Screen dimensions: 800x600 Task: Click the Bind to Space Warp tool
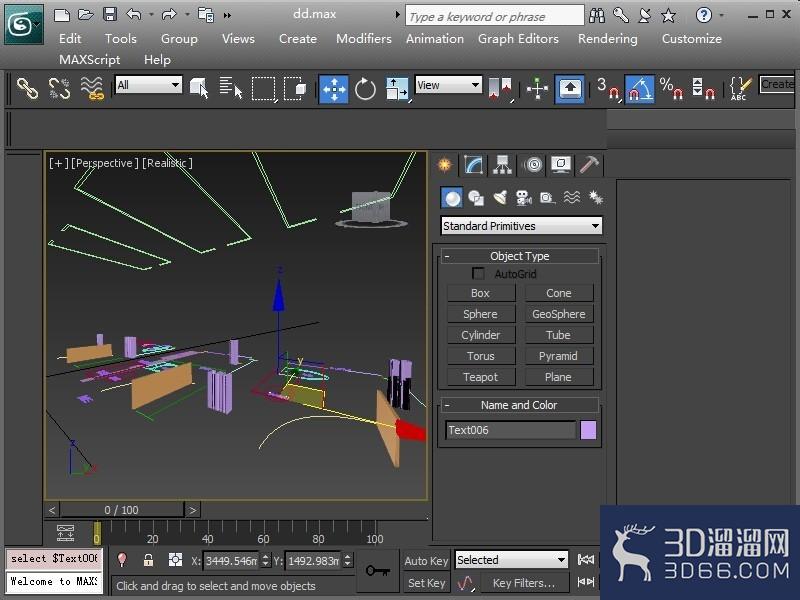(92, 89)
